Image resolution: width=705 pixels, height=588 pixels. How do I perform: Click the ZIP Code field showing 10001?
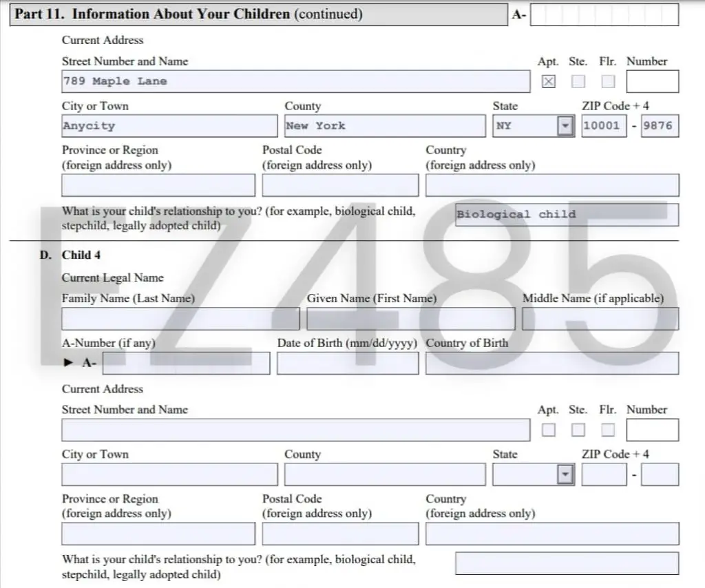pyautogui.click(x=604, y=125)
